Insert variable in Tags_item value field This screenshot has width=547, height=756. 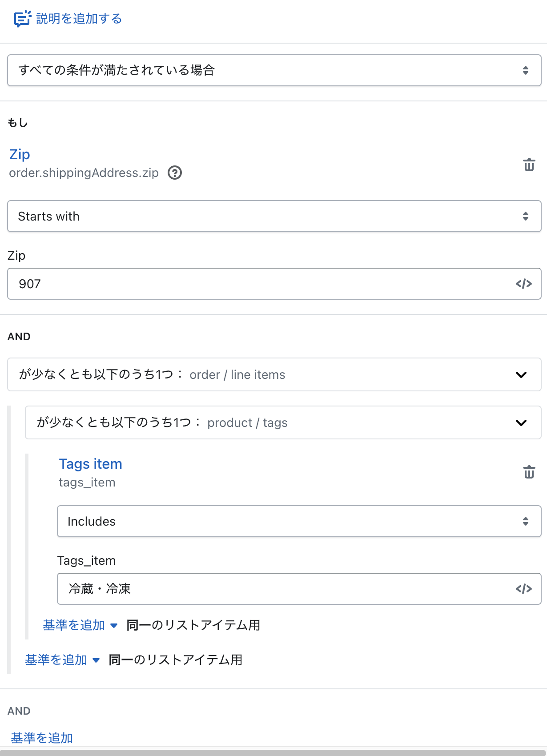(x=523, y=589)
